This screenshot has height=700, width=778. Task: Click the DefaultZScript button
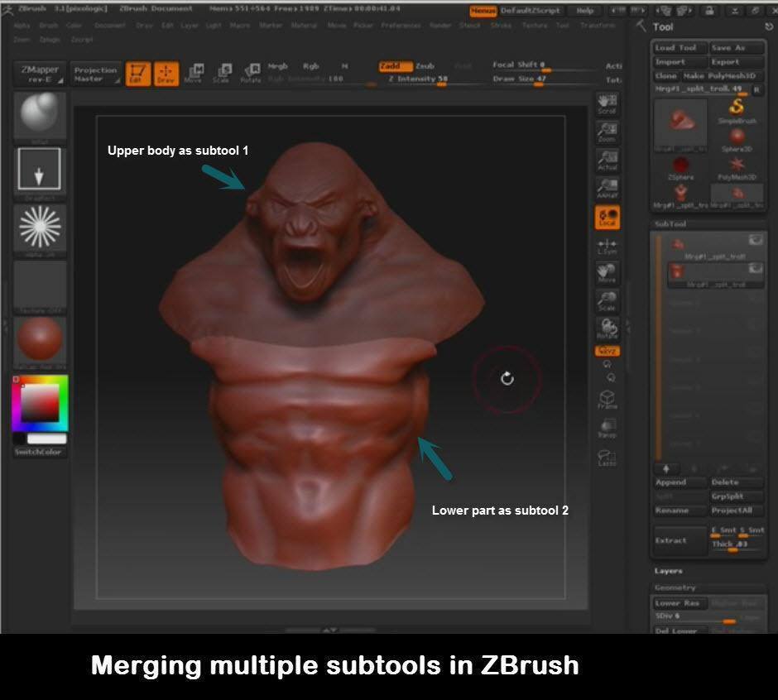[531, 11]
